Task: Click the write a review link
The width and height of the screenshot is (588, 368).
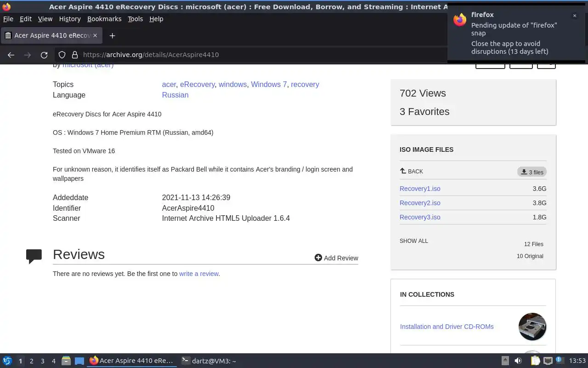Action: pos(199,274)
